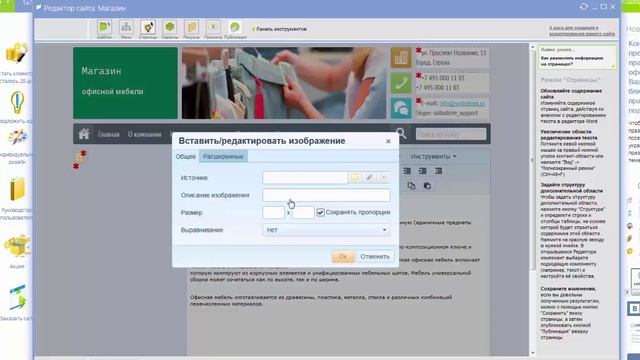Click the magnifier search icon on site
Viewport: 640px width, 360px height.
(401, 133)
